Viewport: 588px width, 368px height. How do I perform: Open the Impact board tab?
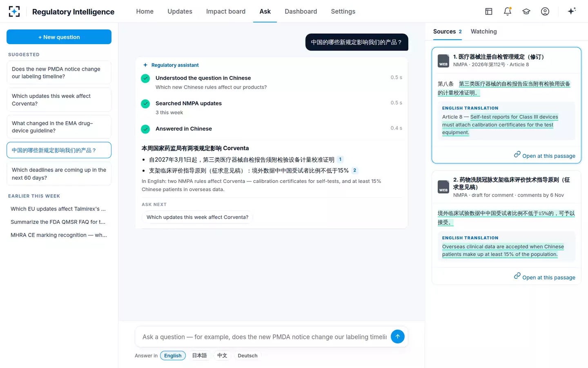226,11
